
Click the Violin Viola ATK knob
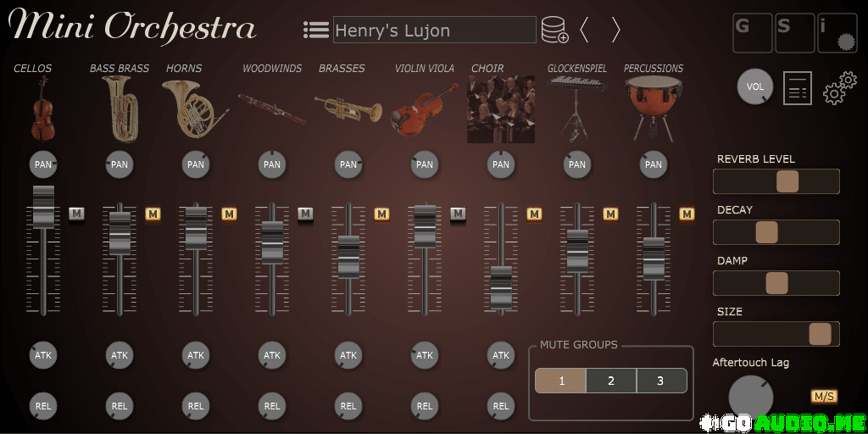[425, 355]
